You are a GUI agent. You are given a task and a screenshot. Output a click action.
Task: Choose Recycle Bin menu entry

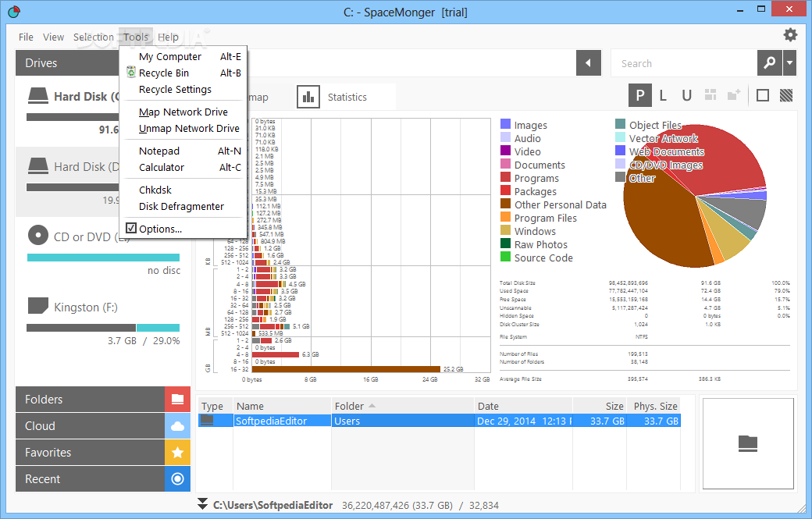click(183, 73)
